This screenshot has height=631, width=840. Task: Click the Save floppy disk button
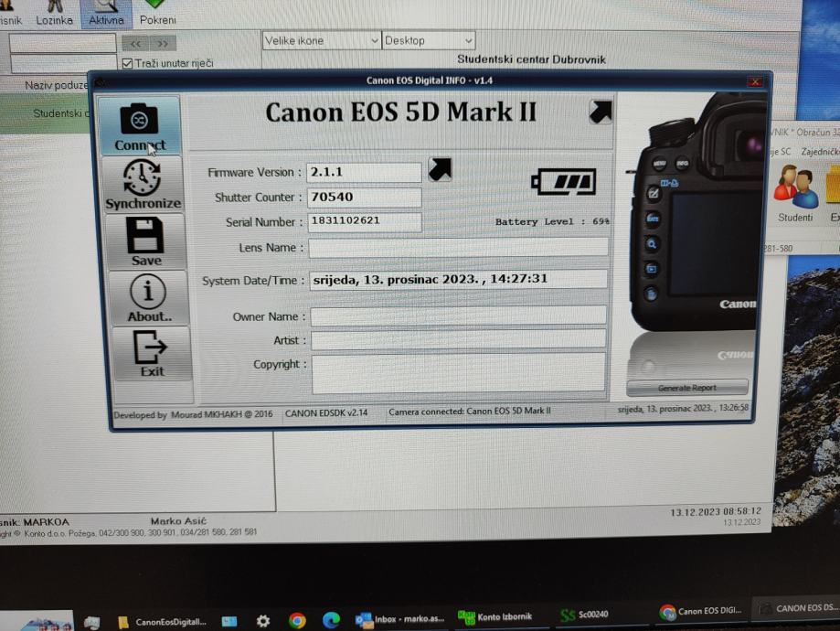point(145,241)
